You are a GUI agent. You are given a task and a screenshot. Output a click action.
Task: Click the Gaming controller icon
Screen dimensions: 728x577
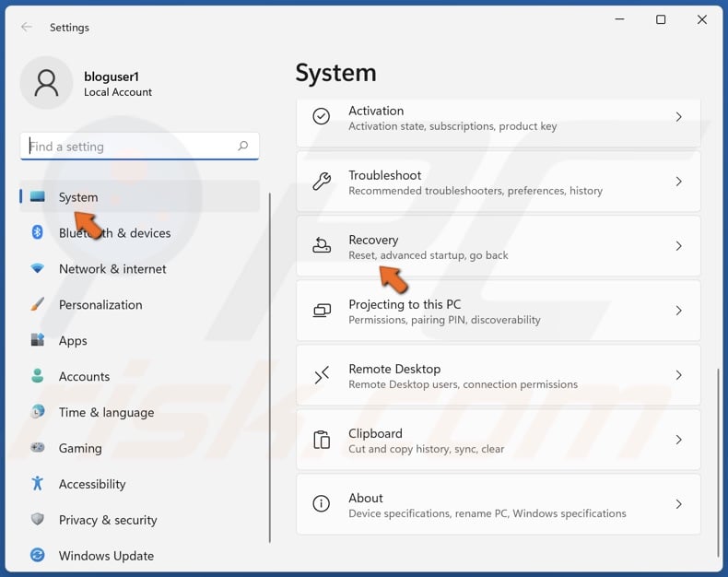[x=38, y=447]
